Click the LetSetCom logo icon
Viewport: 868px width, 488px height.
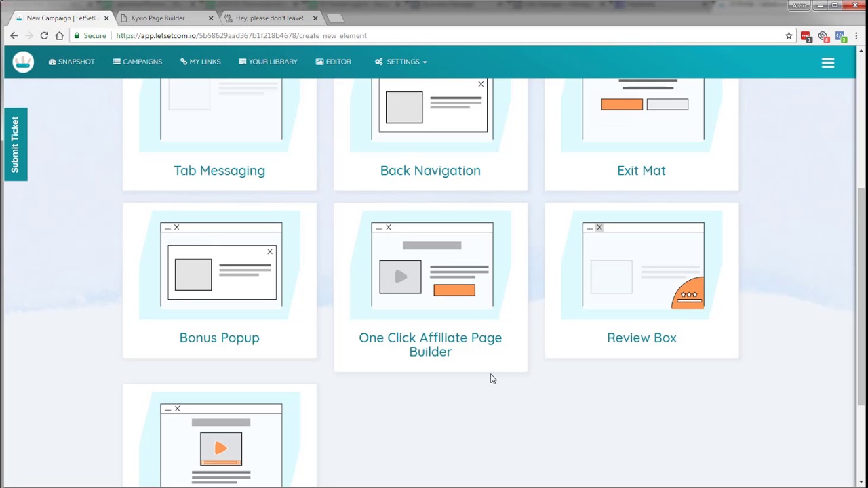[x=23, y=62]
